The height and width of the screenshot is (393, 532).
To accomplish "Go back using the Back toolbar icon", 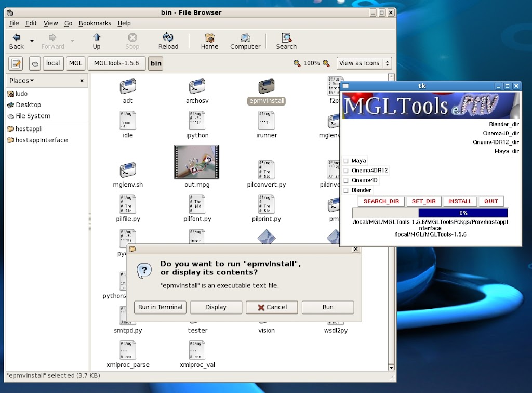I will pos(16,42).
